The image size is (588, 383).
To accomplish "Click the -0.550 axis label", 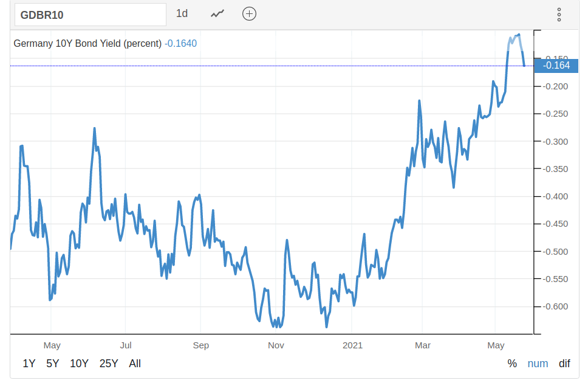I will coord(555,279).
